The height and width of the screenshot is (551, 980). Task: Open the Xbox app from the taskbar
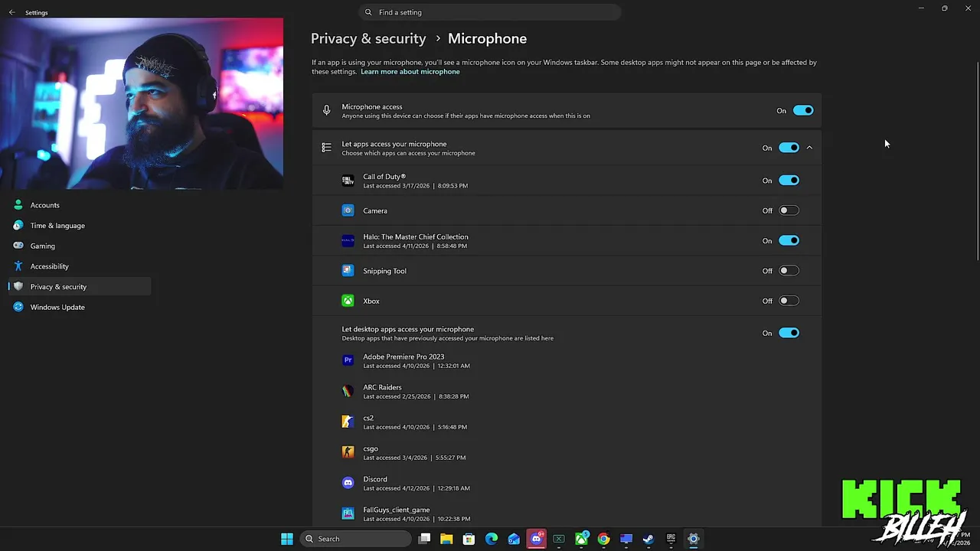click(x=581, y=539)
